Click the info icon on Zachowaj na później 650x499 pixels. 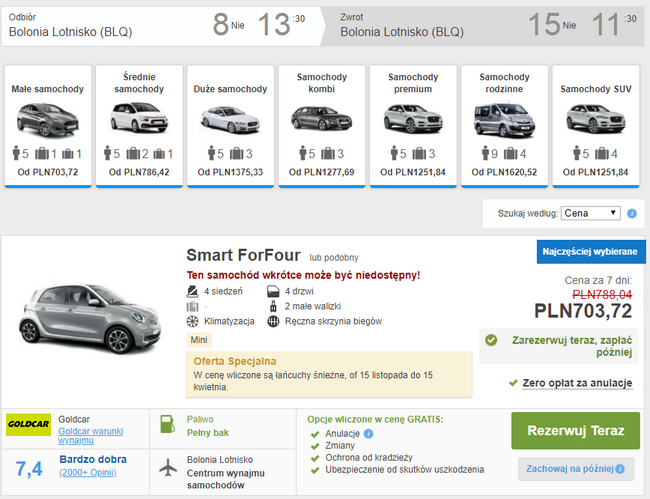point(620,469)
